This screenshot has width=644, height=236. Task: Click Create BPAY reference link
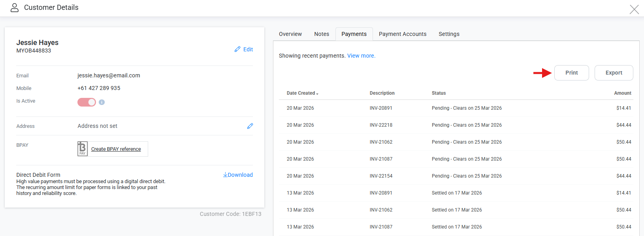pyautogui.click(x=116, y=149)
